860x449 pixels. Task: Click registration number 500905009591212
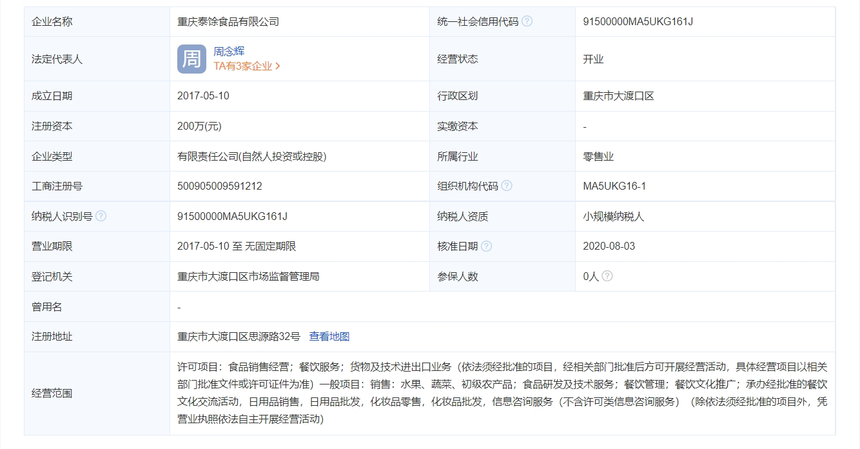tap(219, 186)
